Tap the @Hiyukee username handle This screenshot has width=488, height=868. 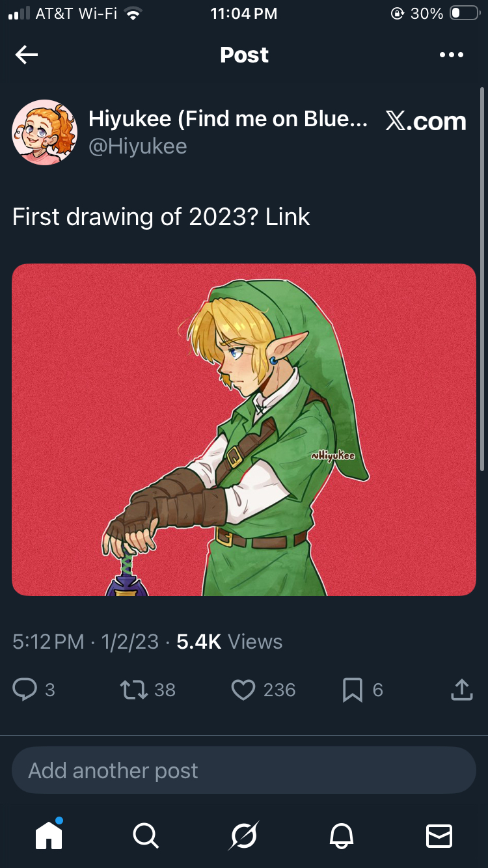(138, 146)
